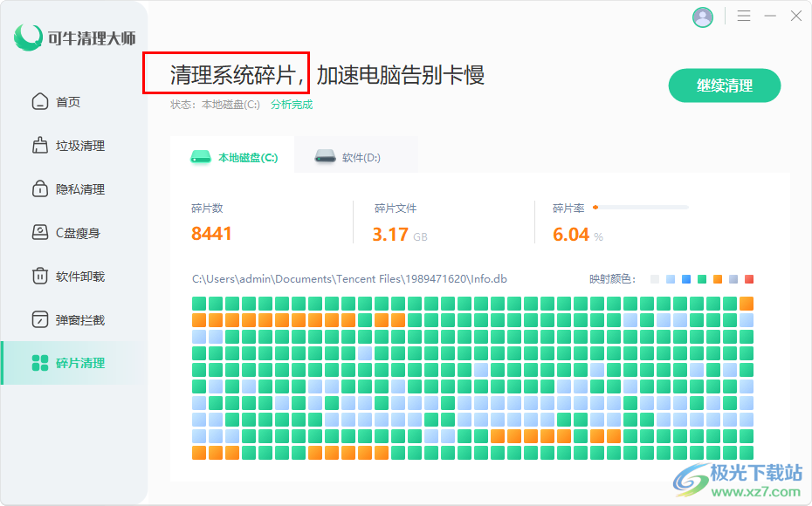The height and width of the screenshot is (506, 812).
Task: Click the red legend swatch
Action: pyautogui.click(x=749, y=279)
